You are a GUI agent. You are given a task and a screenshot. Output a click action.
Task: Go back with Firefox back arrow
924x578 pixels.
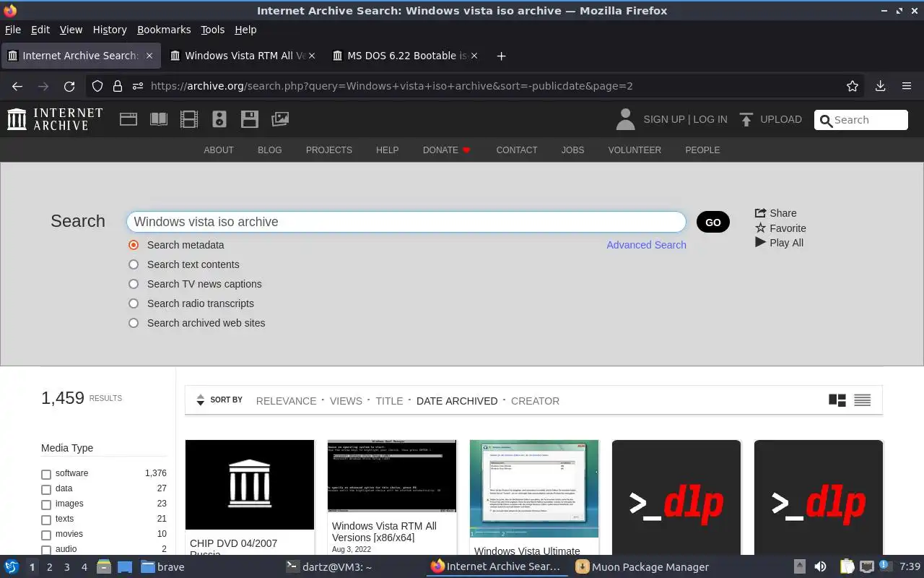click(17, 86)
